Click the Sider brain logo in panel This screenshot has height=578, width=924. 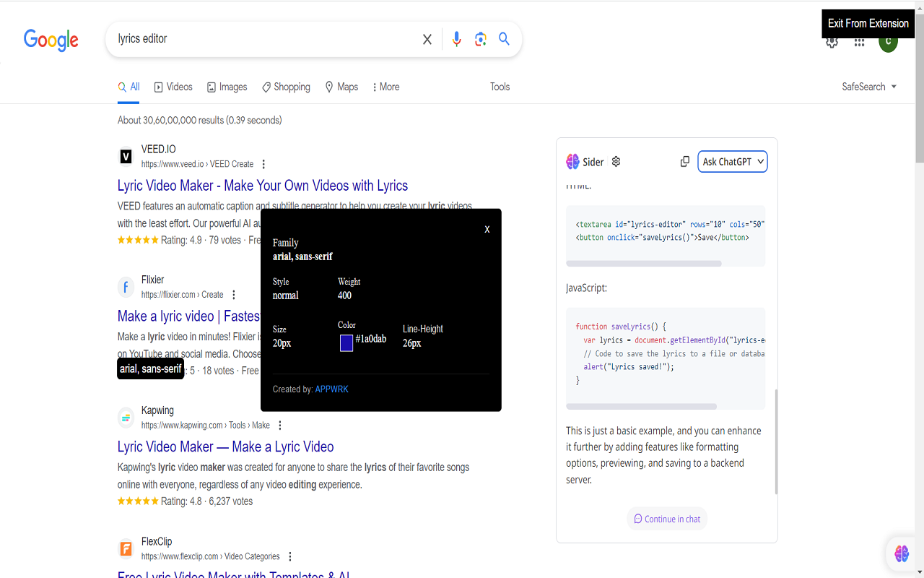tap(572, 162)
